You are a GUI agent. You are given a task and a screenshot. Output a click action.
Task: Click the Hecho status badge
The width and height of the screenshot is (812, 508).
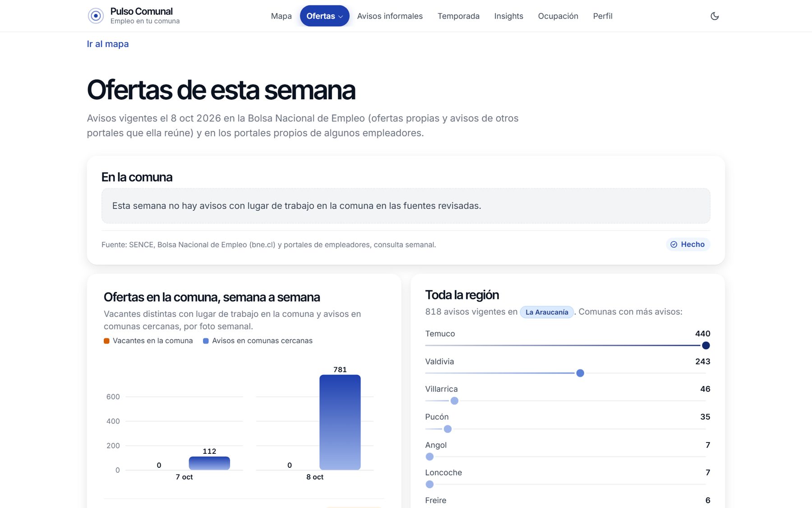click(688, 244)
